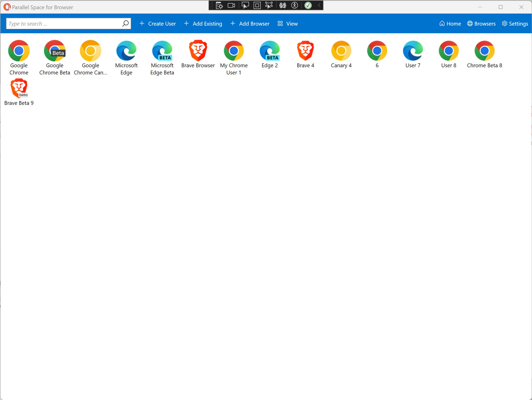Image resolution: width=532 pixels, height=400 pixels.
Task: Click Add Existing in the toolbar
Action: (203, 24)
